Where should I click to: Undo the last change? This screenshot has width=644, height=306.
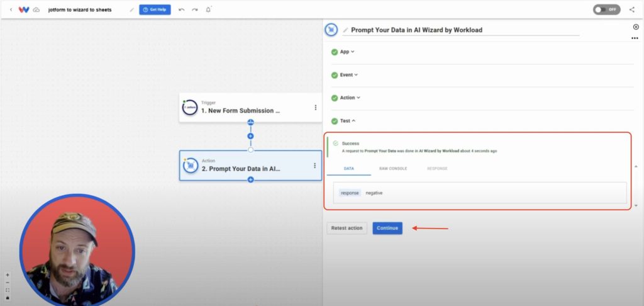pos(182,10)
